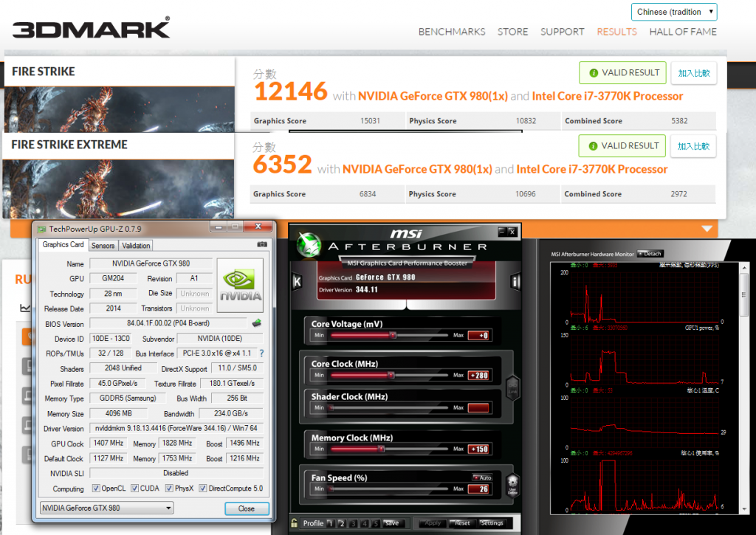This screenshot has height=535, width=756.
Task: Click the Core Voltage +0 value field
Action: point(480,336)
